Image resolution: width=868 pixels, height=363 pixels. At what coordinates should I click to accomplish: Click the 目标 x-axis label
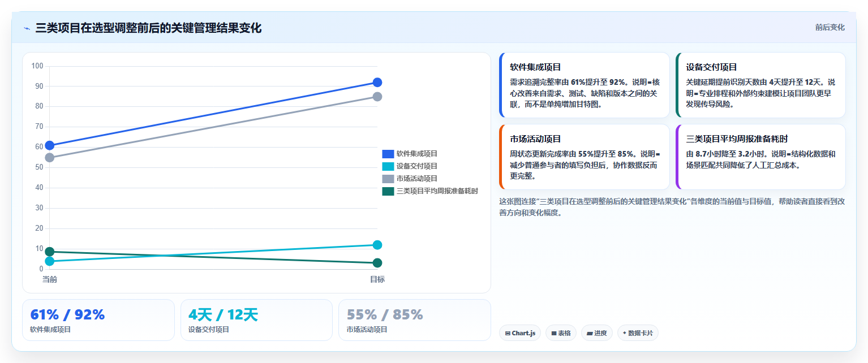377,279
